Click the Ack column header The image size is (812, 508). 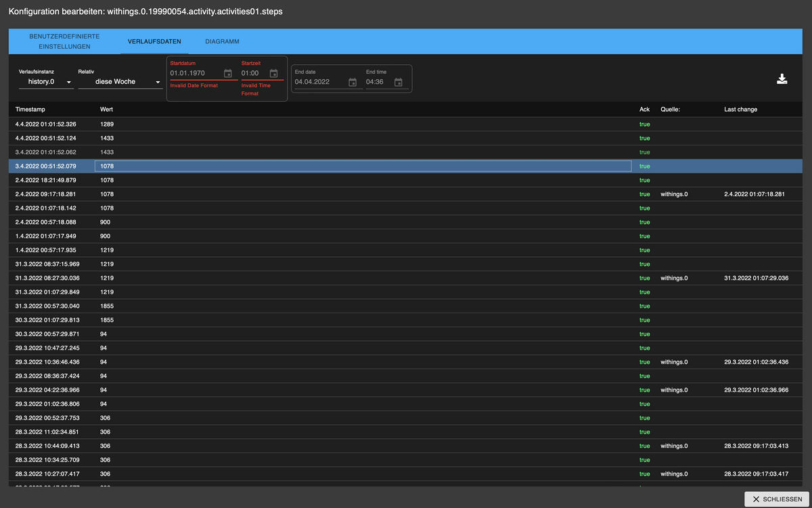(x=644, y=110)
